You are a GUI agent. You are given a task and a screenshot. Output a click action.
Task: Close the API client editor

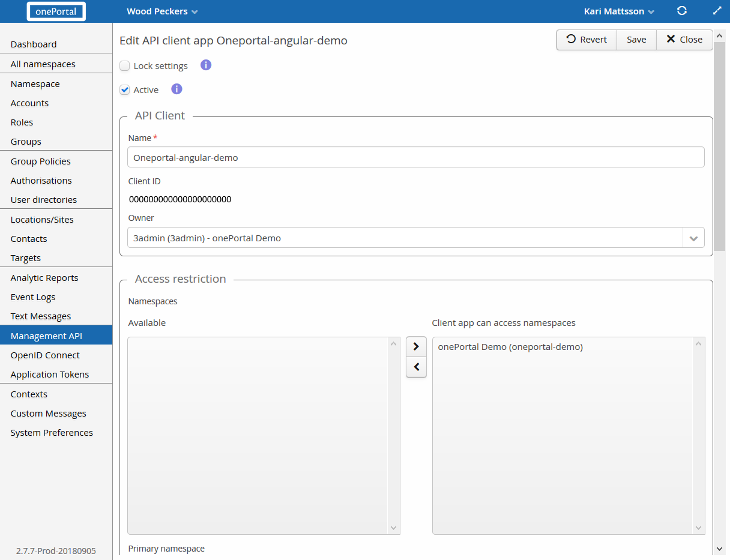[684, 40]
